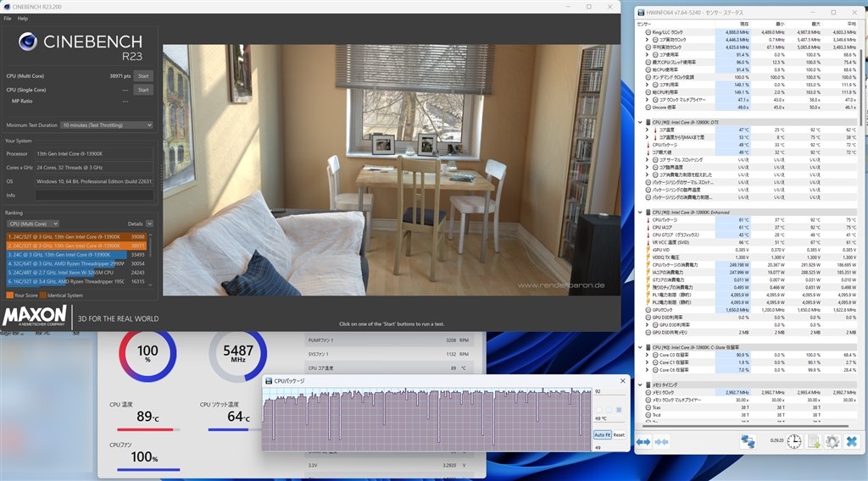The height and width of the screenshot is (481, 868).
Task: Open Minimum Test Duration dropdown
Action: 106,125
